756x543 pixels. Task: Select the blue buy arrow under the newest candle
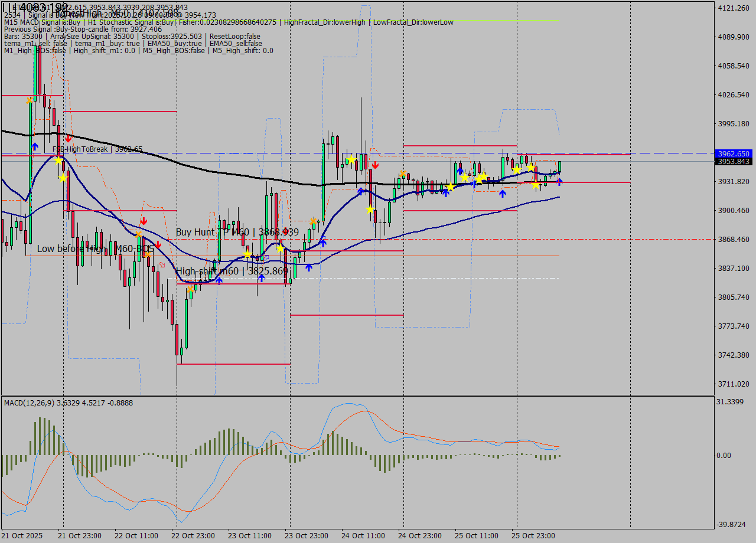[559, 181]
